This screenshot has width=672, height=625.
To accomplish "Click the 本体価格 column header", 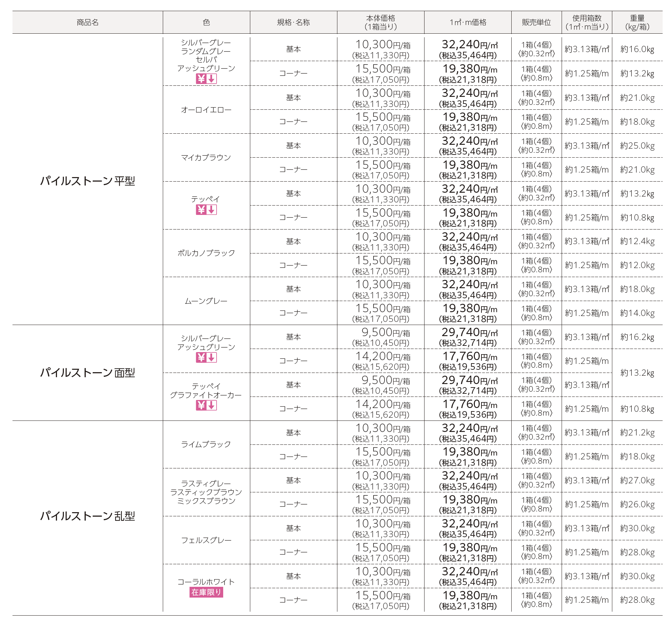I will [380, 23].
